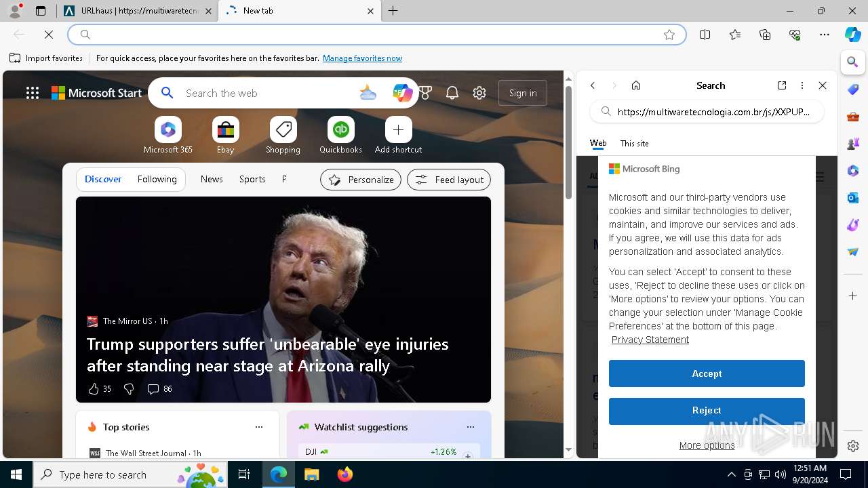Open Microsoft Start page settings gear
868x488 pixels.
click(479, 93)
